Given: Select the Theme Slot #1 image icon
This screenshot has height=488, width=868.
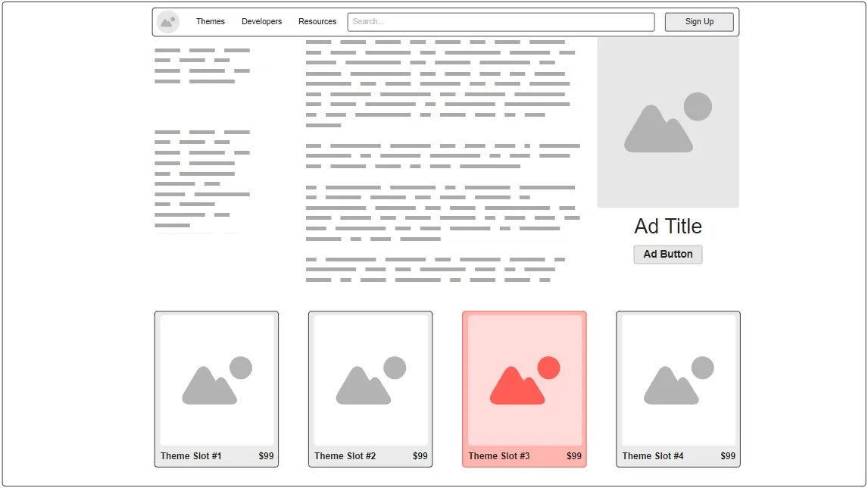Looking at the screenshot, I should click(x=217, y=380).
